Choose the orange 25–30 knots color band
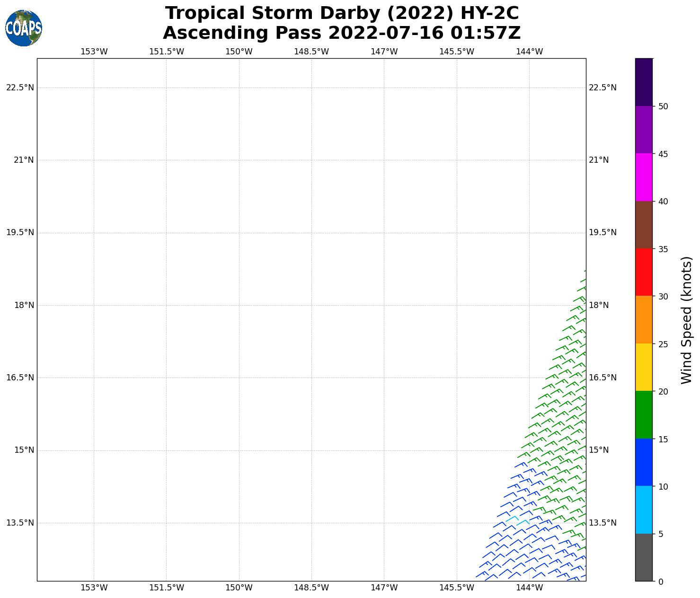Viewport: 700px width, 598px height. 644,319
